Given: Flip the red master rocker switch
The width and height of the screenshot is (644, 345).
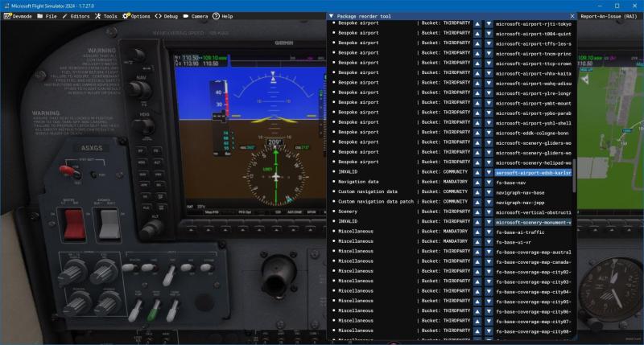Looking at the screenshot, I should [x=74, y=224].
